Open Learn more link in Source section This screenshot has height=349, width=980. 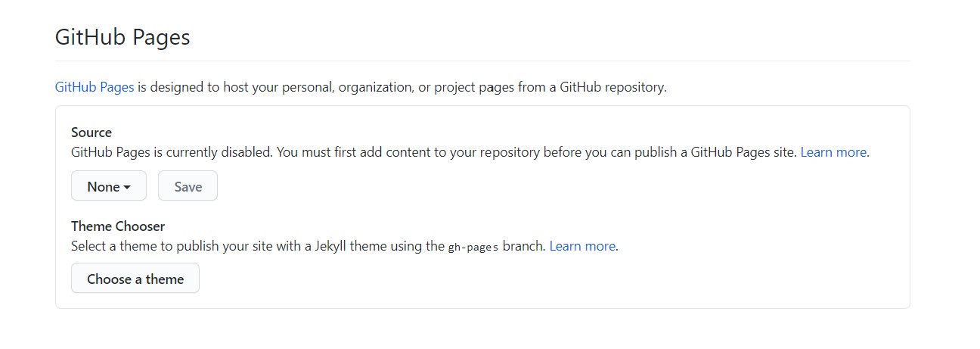coord(833,152)
